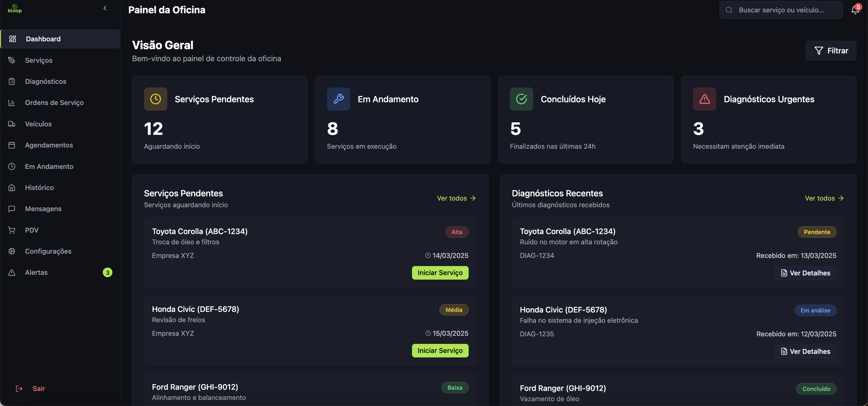Click the bloop logo
Screen dimensions: 868x406
[x=15, y=9]
